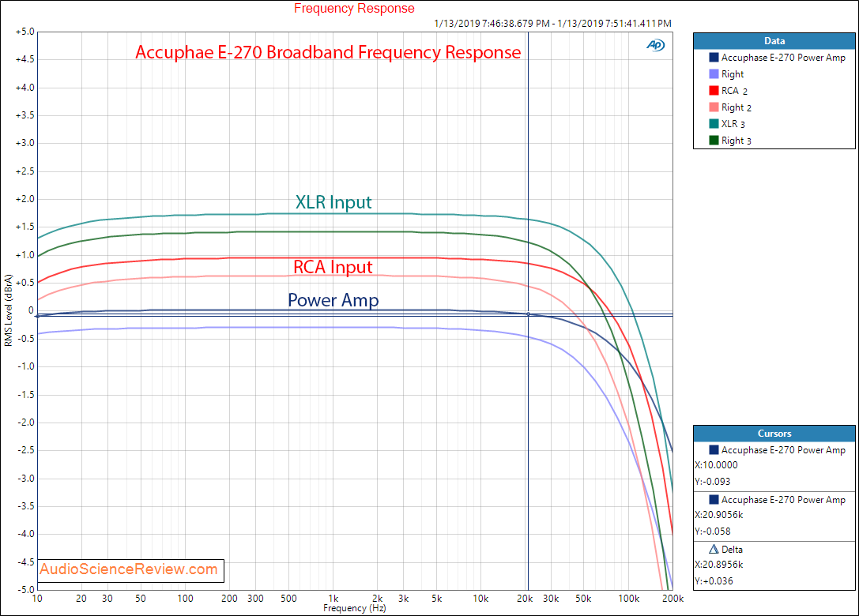Click the Delta Y:+0.036 value
The width and height of the screenshot is (859, 616).
point(714,581)
